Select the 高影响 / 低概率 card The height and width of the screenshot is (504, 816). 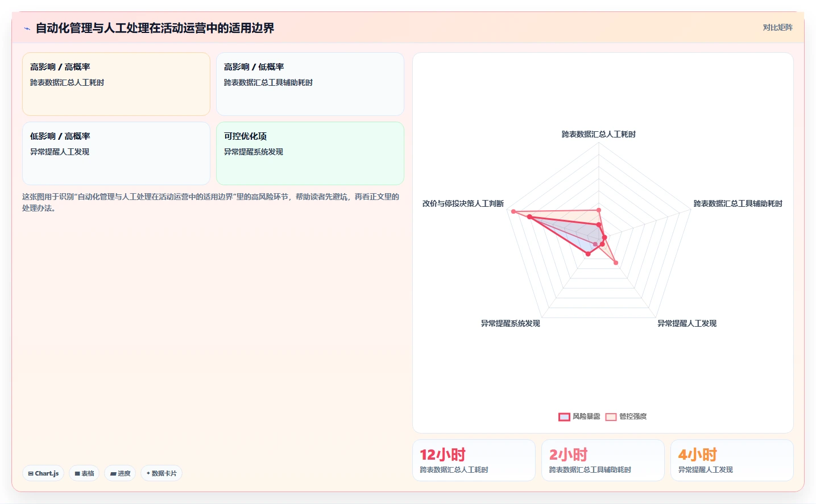point(310,84)
